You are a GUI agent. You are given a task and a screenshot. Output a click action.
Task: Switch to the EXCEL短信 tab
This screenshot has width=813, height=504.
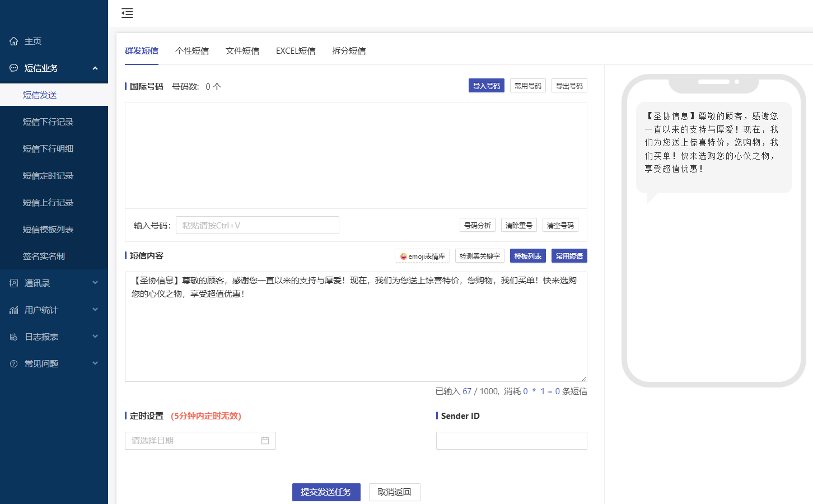click(295, 51)
